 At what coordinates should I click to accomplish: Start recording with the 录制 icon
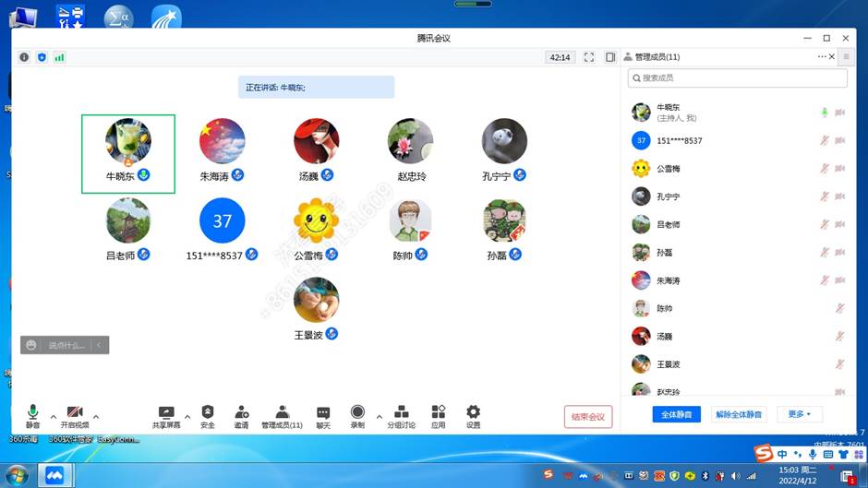[x=357, y=412]
